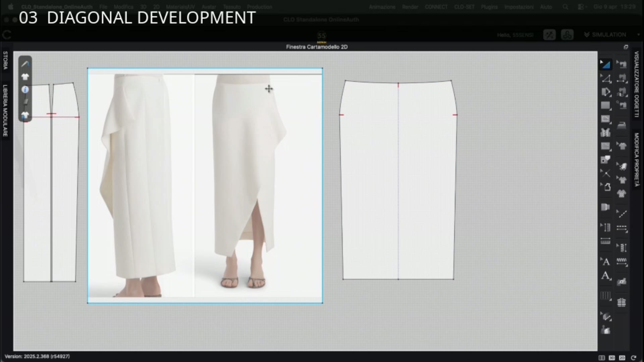Open the MODIFICA PROPRIETÀ panel tab
Screen dimensions: 644x362
[x=636, y=160]
